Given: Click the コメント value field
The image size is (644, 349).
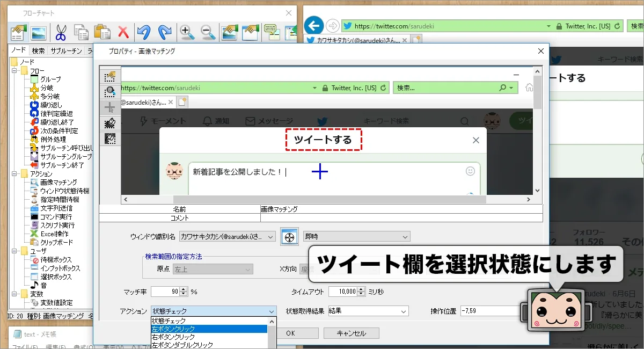Looking at the screenshot, I should [x=401, y=218].
